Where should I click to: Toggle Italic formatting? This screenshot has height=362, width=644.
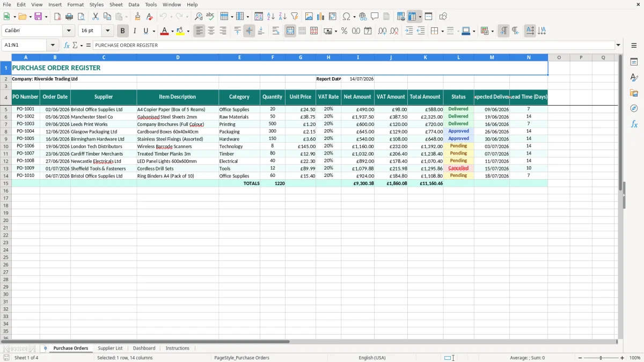[x=135, y=31]
